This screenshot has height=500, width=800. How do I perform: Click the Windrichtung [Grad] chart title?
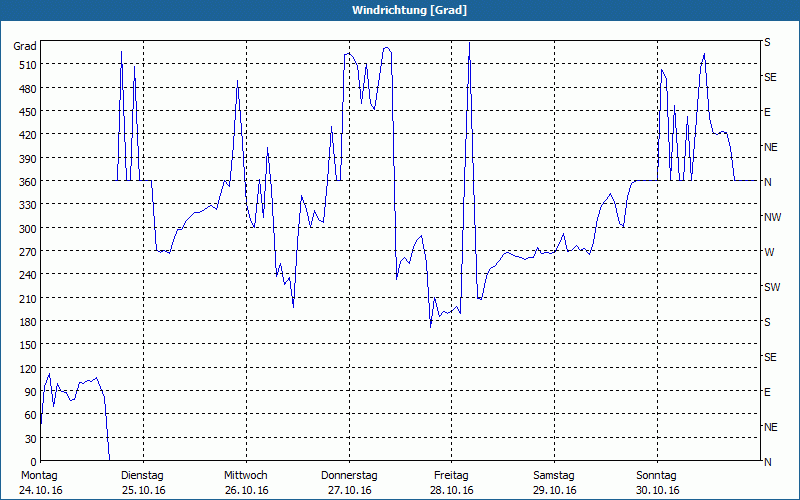[x=409, y=10]
